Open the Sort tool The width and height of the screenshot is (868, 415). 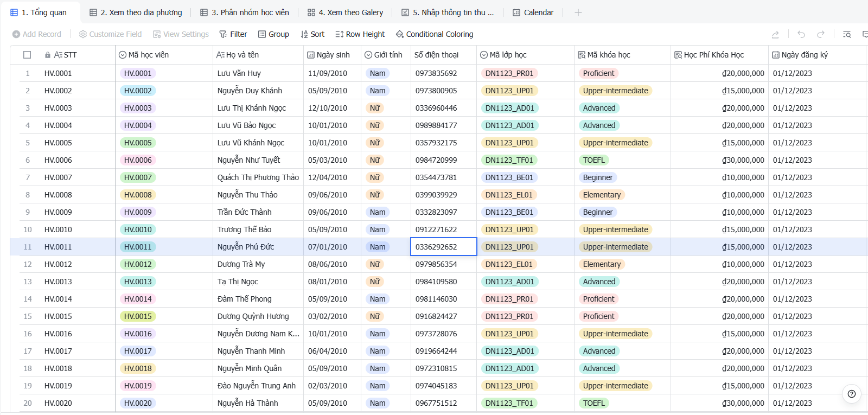(312, 34)
